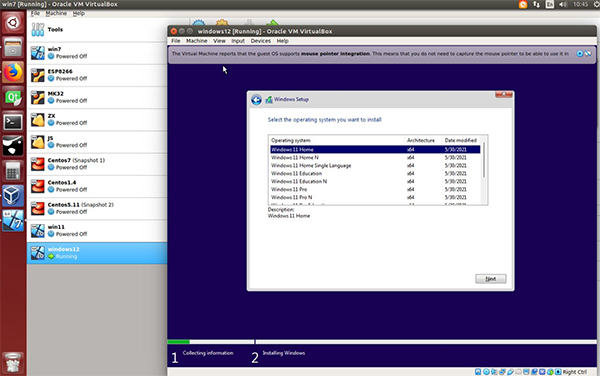Open the Ubuntu dash from the dock

pyautogui.click(x=13, y=23)
